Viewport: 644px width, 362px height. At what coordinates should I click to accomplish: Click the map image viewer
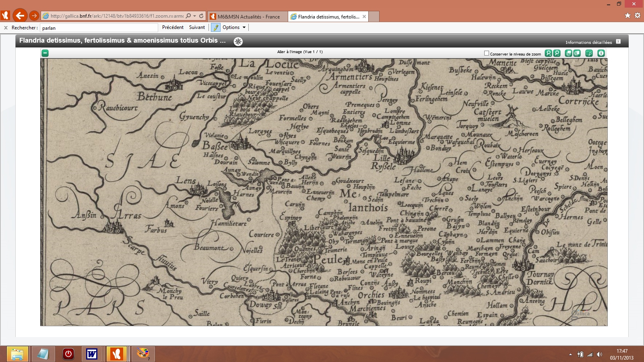tap(324, 192)
